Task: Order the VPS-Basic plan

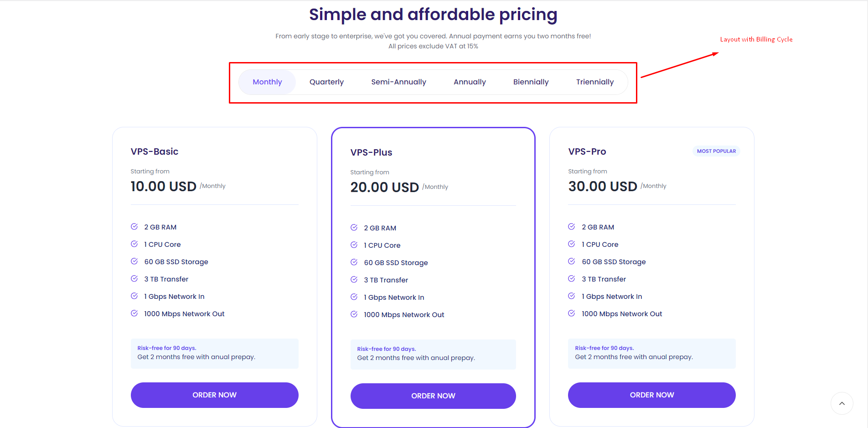Action: pos(214,395)
